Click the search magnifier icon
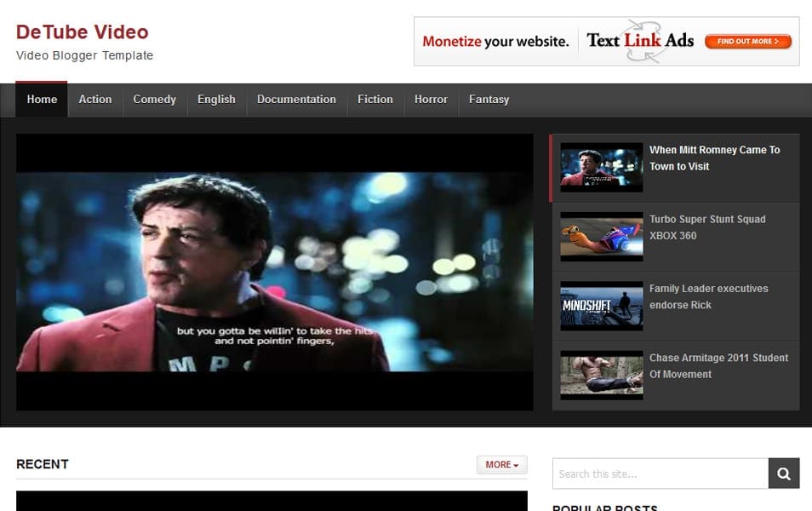 782,473
